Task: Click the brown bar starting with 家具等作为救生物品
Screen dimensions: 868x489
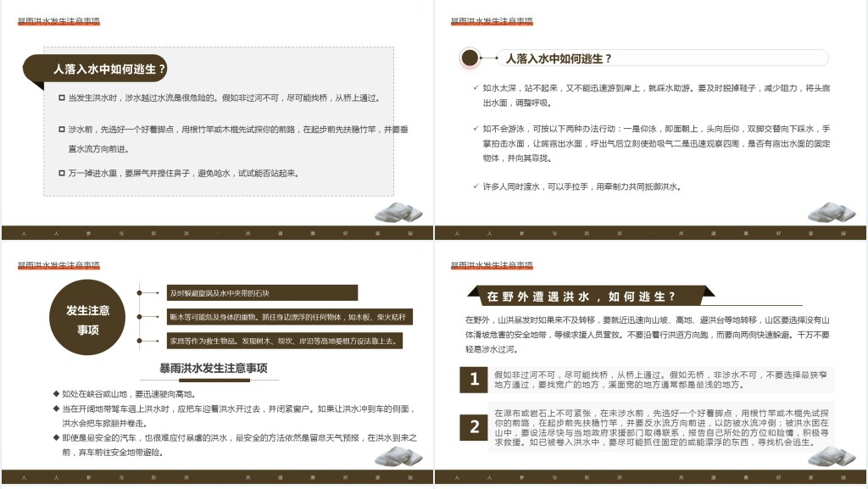Action: pyautogui.click(x=284, y=341)
